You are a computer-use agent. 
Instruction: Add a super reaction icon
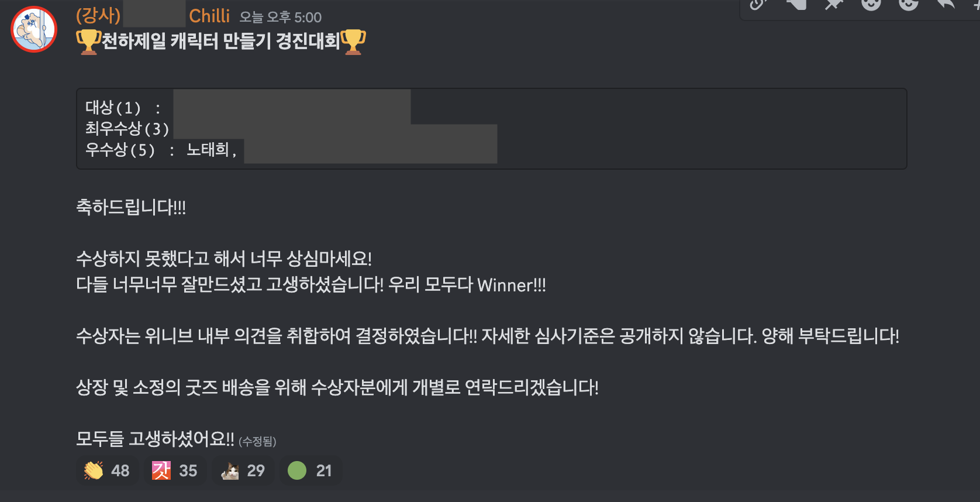(908, 4)
